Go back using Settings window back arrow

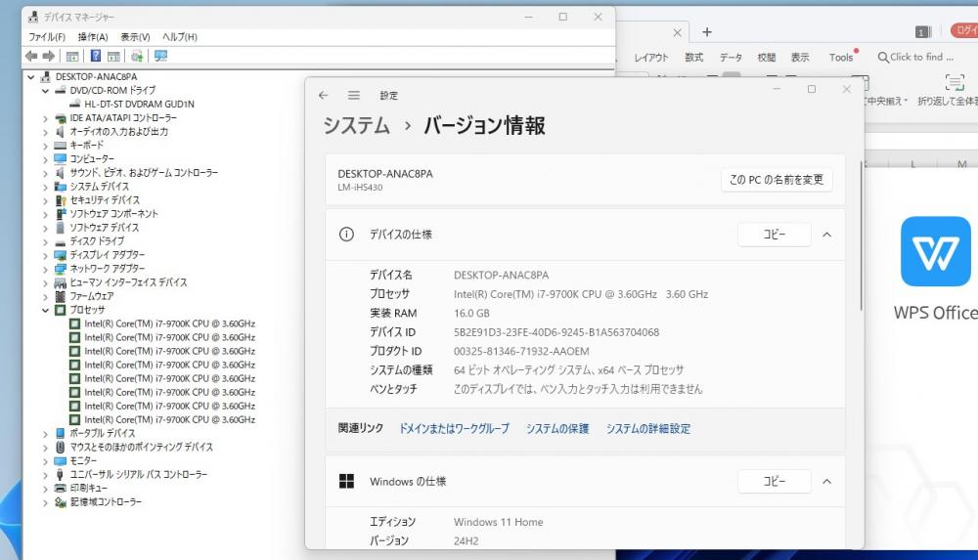(x=323, y=96)
